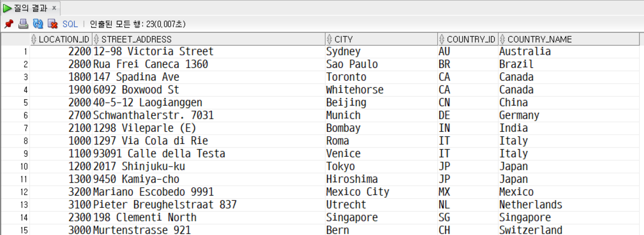The image size is (644, 235).
Task: Select row number 15 header
Action: (x=15, y=230)
